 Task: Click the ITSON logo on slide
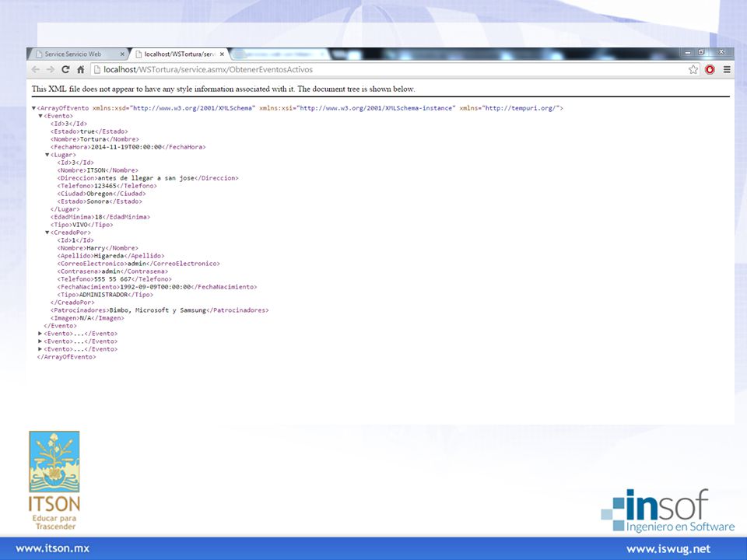click(54, 481)
